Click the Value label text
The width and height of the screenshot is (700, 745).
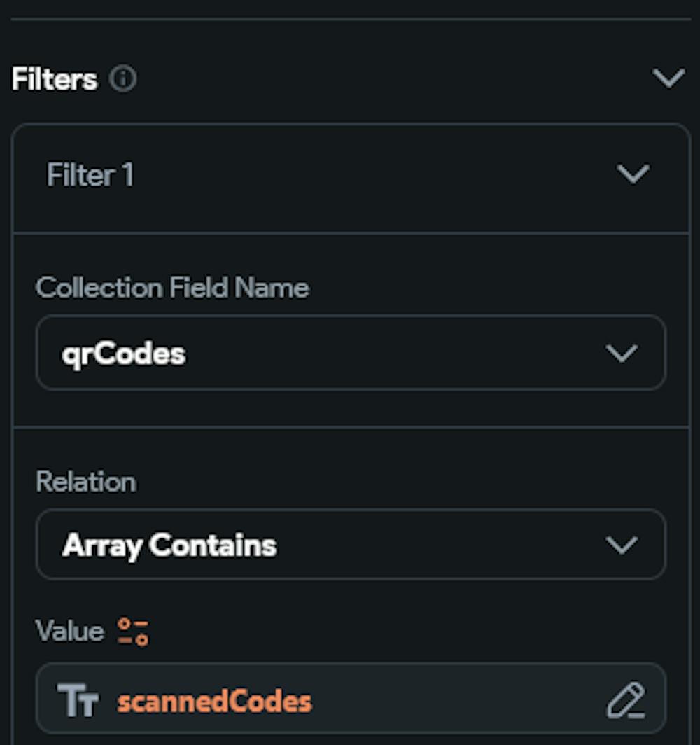coord(69,631)
